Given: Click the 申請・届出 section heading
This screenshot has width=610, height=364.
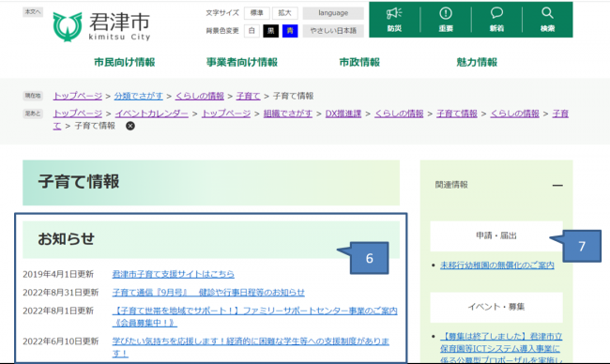Looking at the screenshot, I should pyautogui.click(x=496, y=235).
